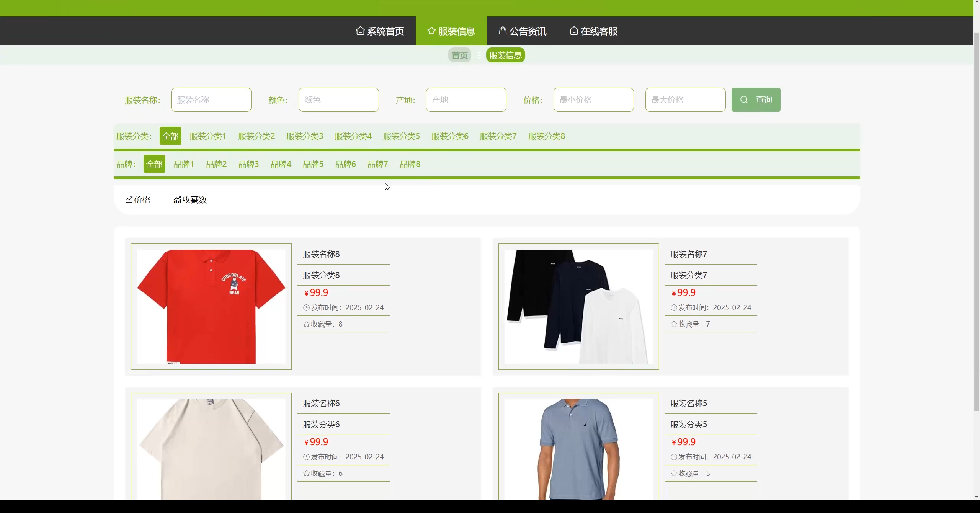Image resolution: width=980 pixels, height=513 pixels.
Task: Click the star icon beside 服装信息
Action: click(x=431, y=31)
